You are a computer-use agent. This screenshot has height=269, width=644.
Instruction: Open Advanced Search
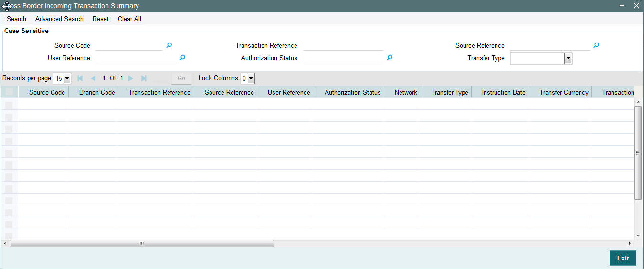59,19
